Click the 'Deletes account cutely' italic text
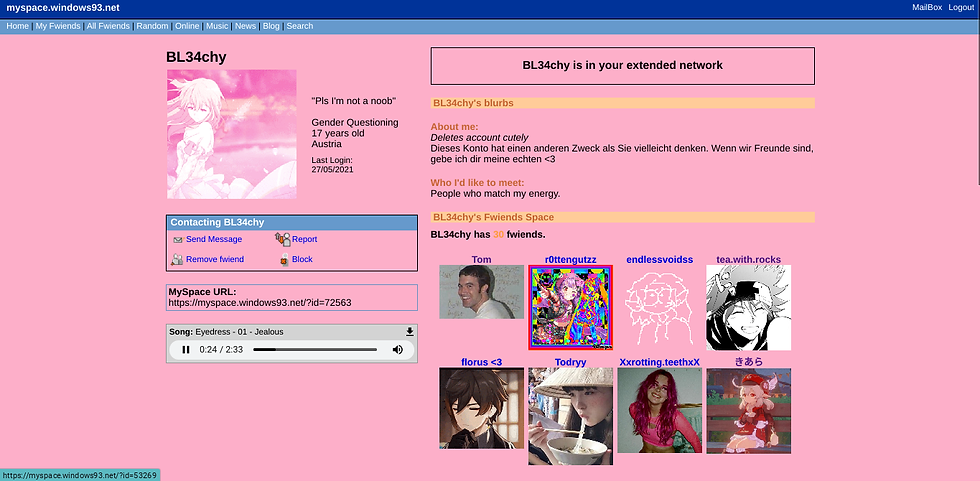980x481 pixels. 479,137
